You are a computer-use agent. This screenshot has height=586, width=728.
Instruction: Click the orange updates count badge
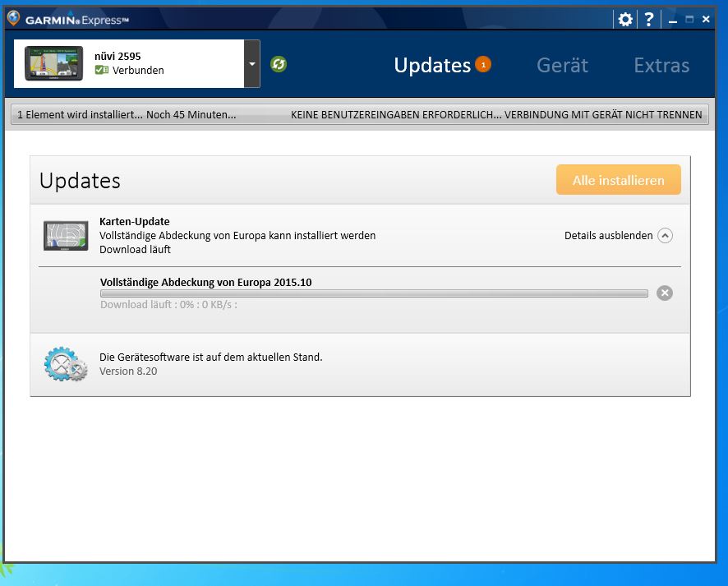coord(483,64)
